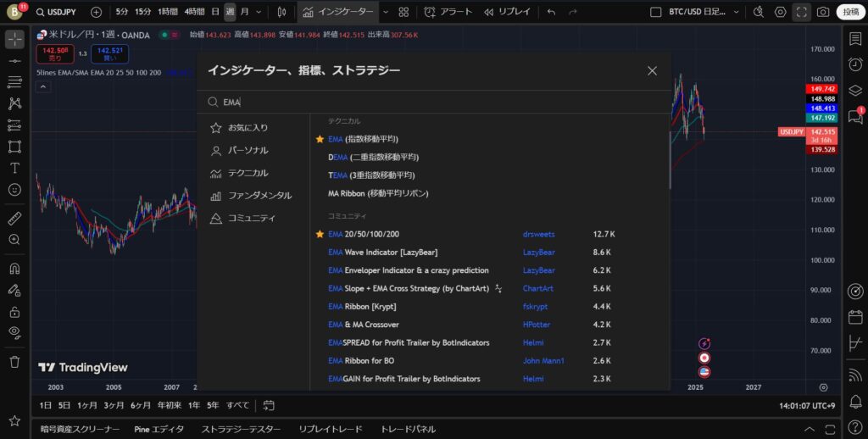868x439 pixels.
Task: Open the forecasting and measurement tools
Action: [15, 125]
